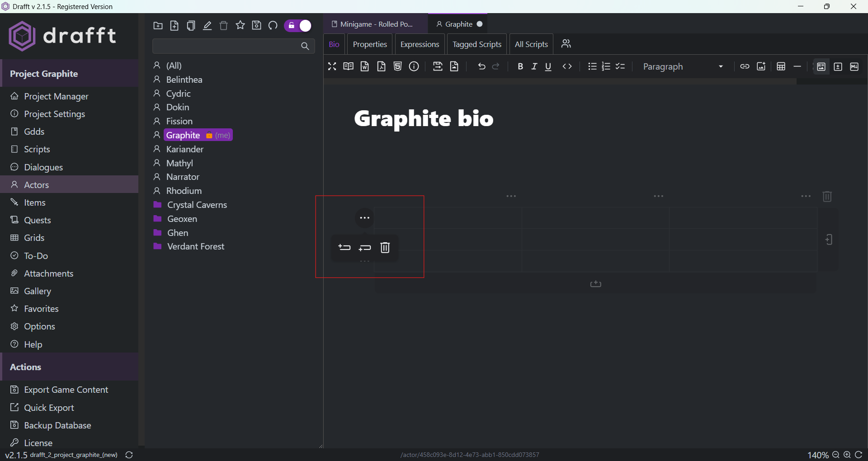Click the export to HTML5 icon
Viewport: 868px width, 461px height.
397,66
